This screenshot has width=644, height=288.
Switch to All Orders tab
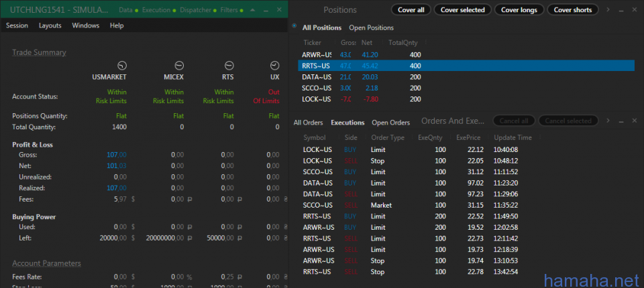click(x=308, y=123)
